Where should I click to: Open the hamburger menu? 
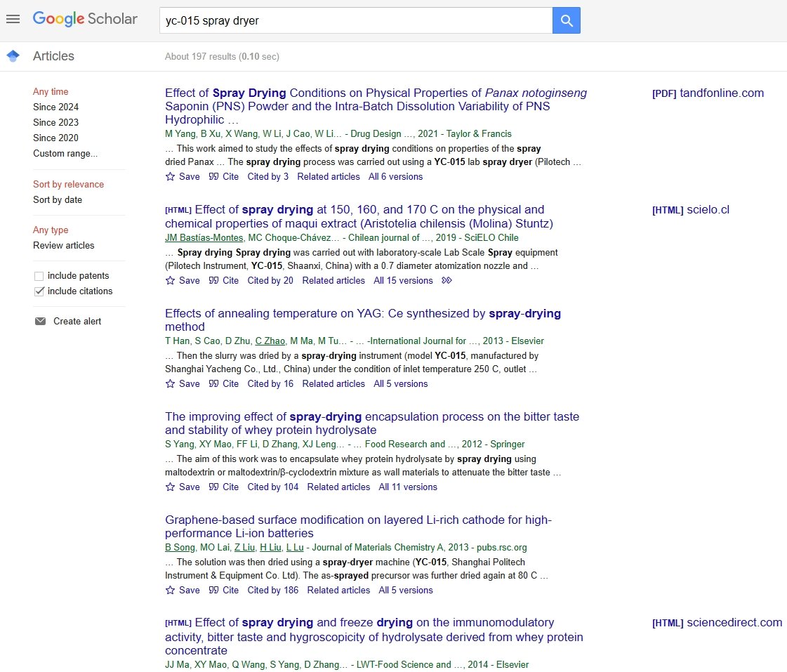[13, 19]
